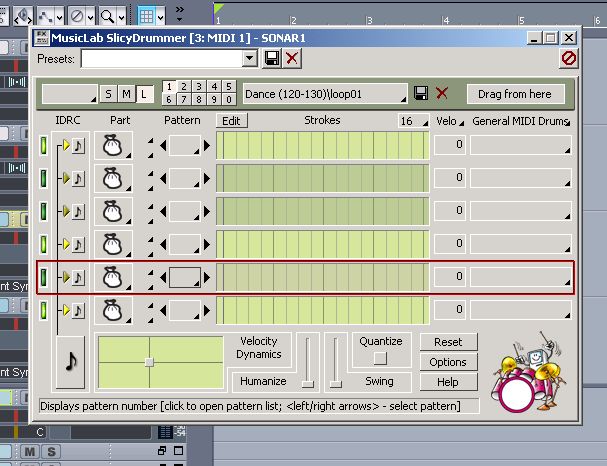Image resolution: width=607 pixels, height=466 pixels.
Task: Toggle first row green LED indicator
Action: point(44,146)
